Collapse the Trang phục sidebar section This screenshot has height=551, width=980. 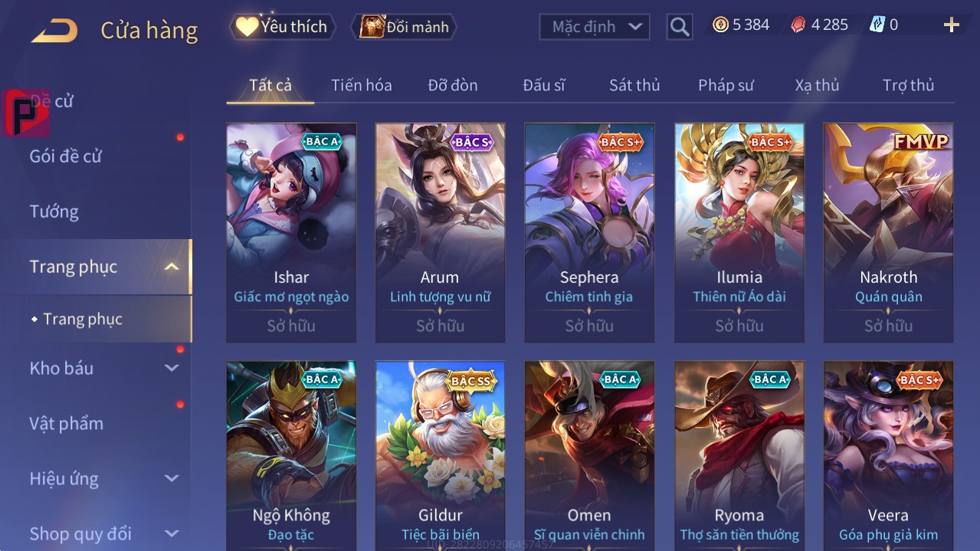tap(172, 267)
